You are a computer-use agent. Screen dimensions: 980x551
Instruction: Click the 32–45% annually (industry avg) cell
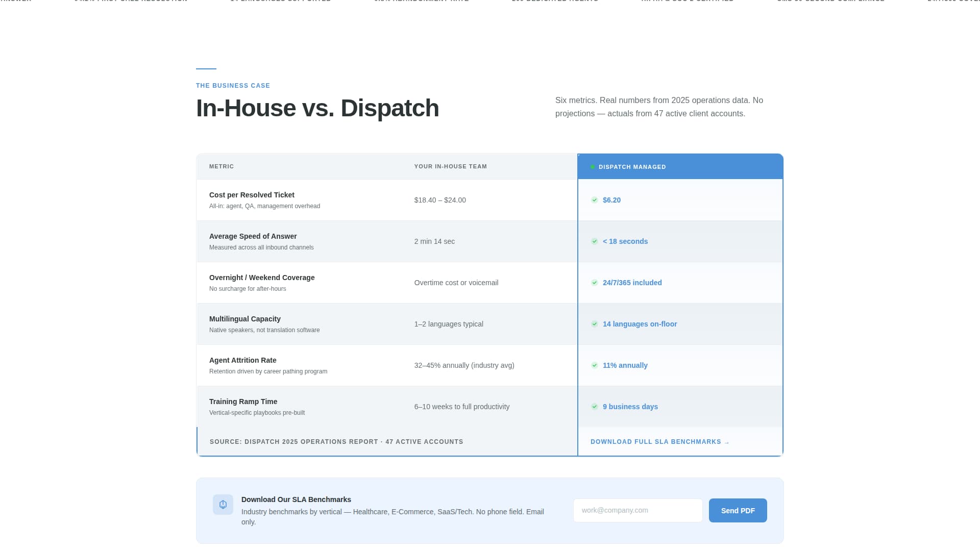coord(464,365)
